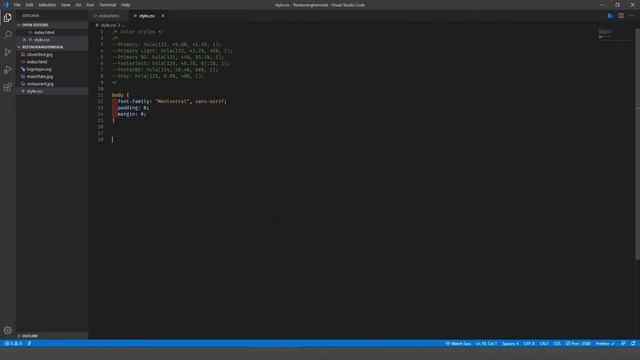
Task: Click the Watch Sass status item
Action: click(x=458, y=344)
